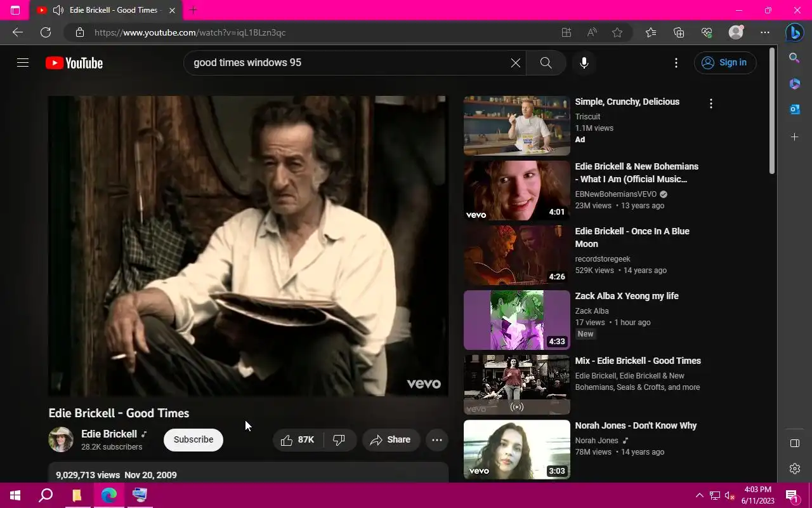Open YouTube settings three-dot menu

coord(676,63)
